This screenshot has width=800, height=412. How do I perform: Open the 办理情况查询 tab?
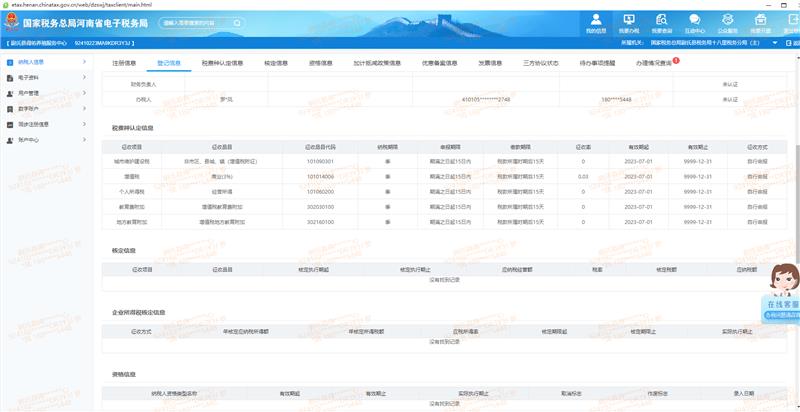click(x=654, y=62)
